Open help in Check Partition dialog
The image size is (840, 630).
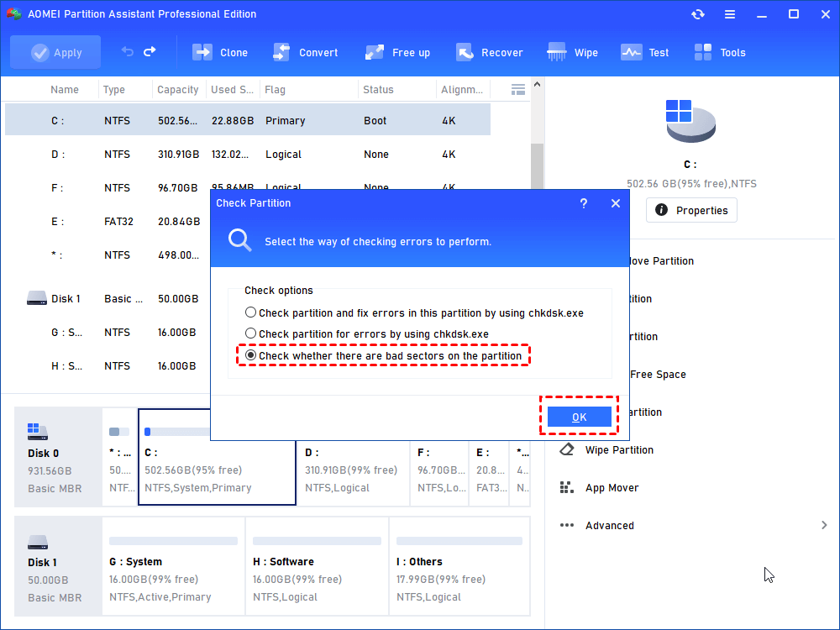(584, 203)
